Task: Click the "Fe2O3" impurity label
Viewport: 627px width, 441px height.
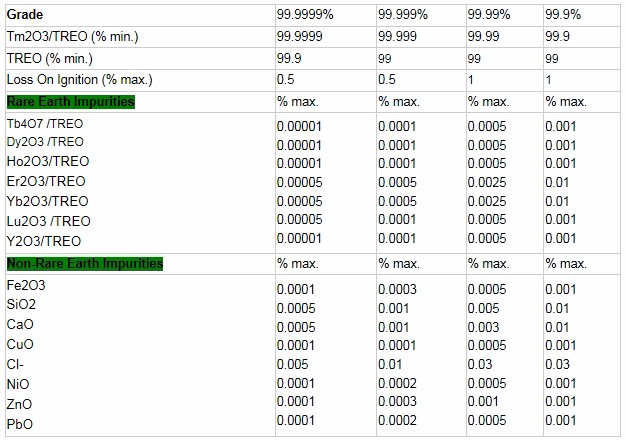Action: (27, 285)
